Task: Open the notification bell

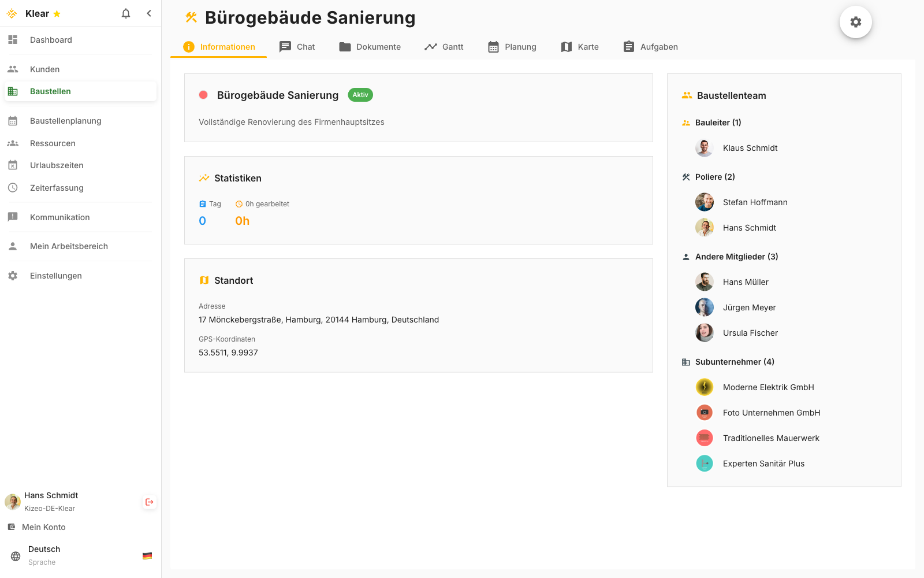Action: pyautogui.click(x=125, y=13)
